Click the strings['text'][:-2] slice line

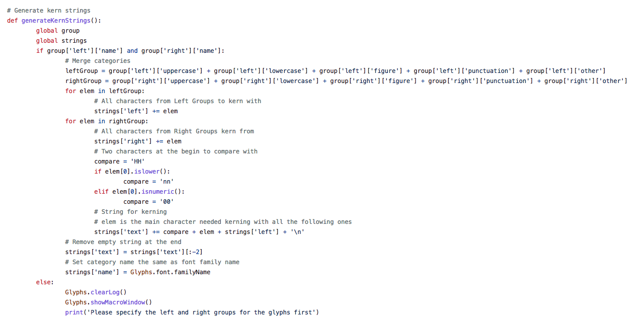[x=134, y=252]
